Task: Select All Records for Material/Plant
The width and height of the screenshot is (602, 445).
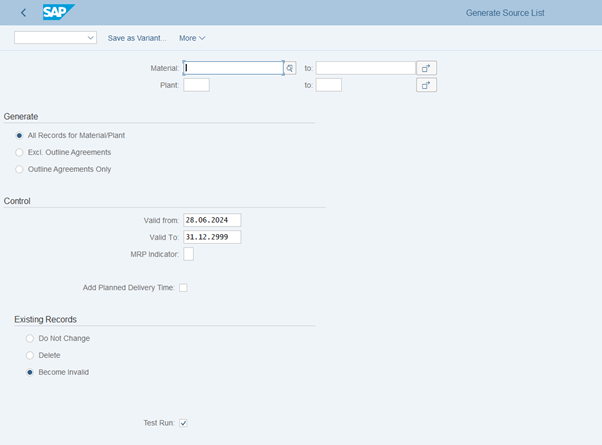Action: (x=19, y=135)
